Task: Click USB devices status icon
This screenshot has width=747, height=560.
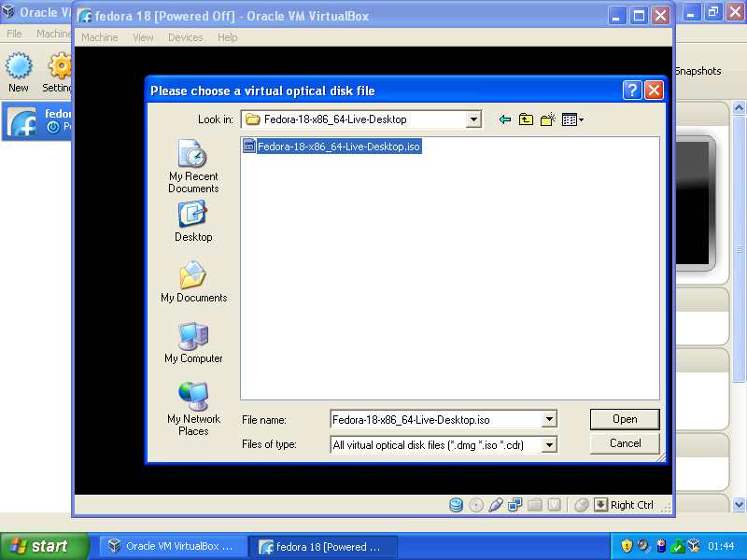Action: tap(496, 505)
